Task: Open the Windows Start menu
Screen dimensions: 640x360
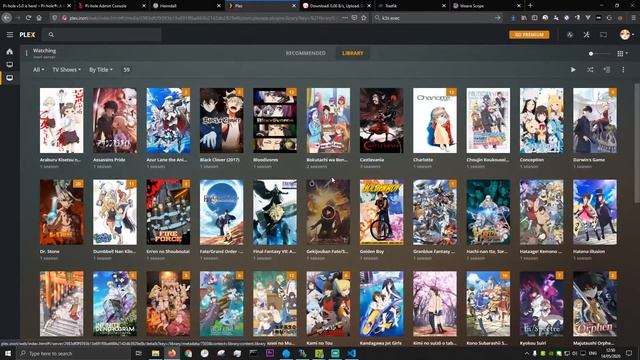Action: pyautogui.click(x=8, y=353)
